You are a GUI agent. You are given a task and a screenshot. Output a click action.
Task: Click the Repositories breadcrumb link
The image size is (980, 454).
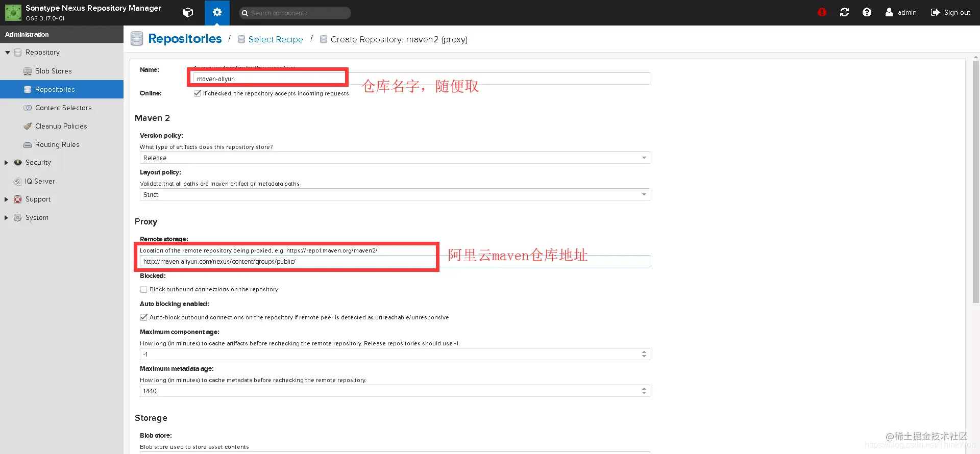point(185,39)
